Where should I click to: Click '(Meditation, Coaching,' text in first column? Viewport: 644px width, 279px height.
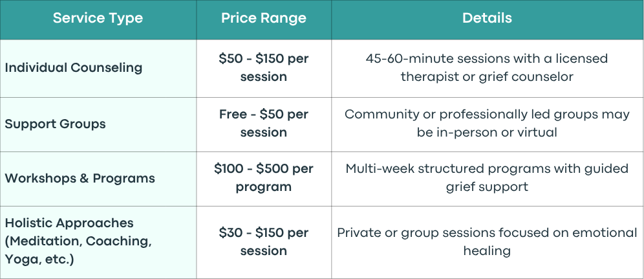pos(78,241)
